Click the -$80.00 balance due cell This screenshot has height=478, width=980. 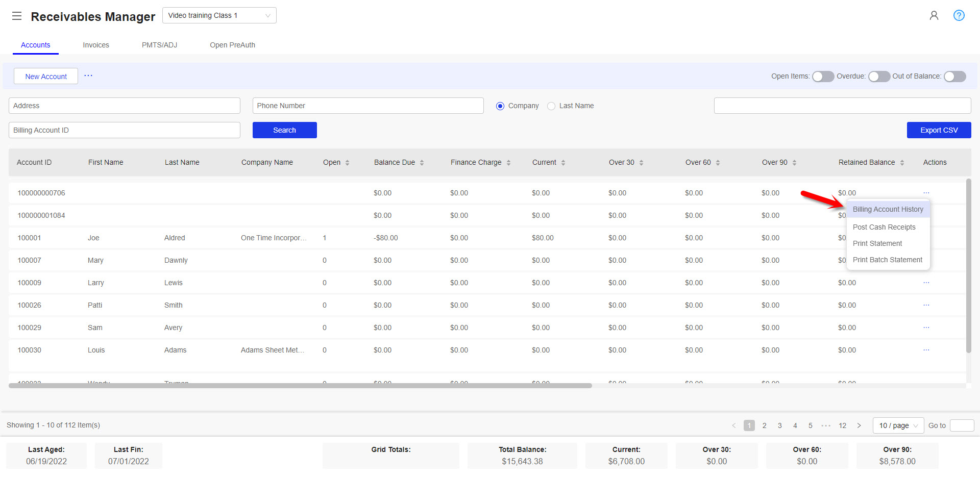click(385, 238)
